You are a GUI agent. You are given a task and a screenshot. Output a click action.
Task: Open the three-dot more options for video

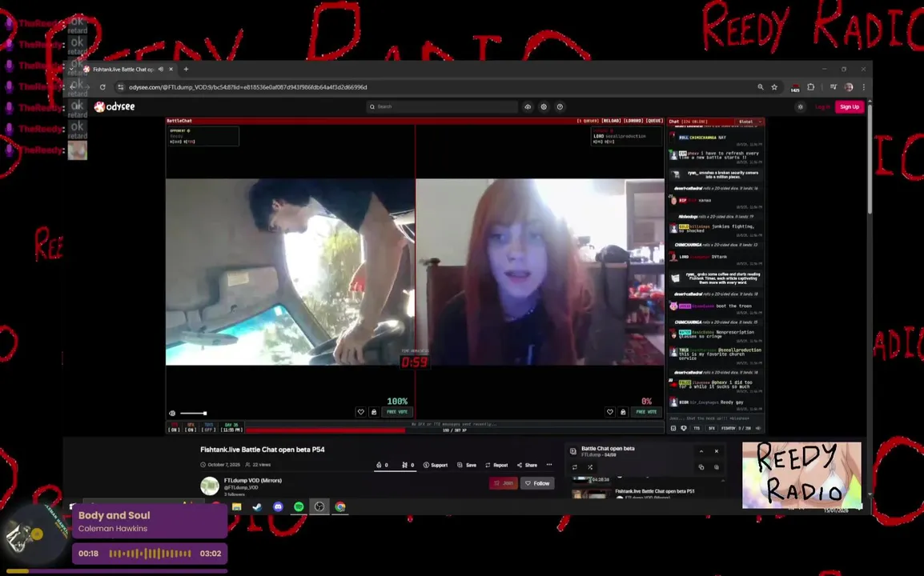pyautogui.click(x=549, y=465)
